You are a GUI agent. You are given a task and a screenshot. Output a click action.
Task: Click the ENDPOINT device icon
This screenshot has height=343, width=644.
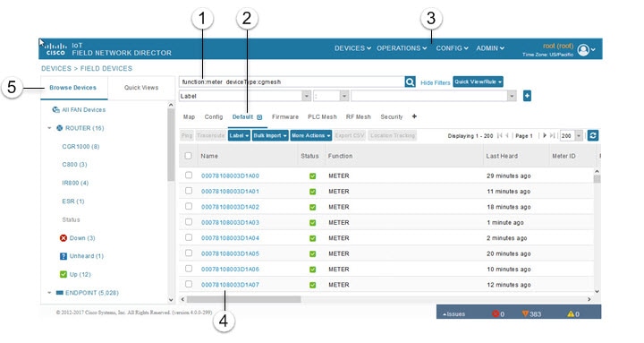click(x=60, y=293)
